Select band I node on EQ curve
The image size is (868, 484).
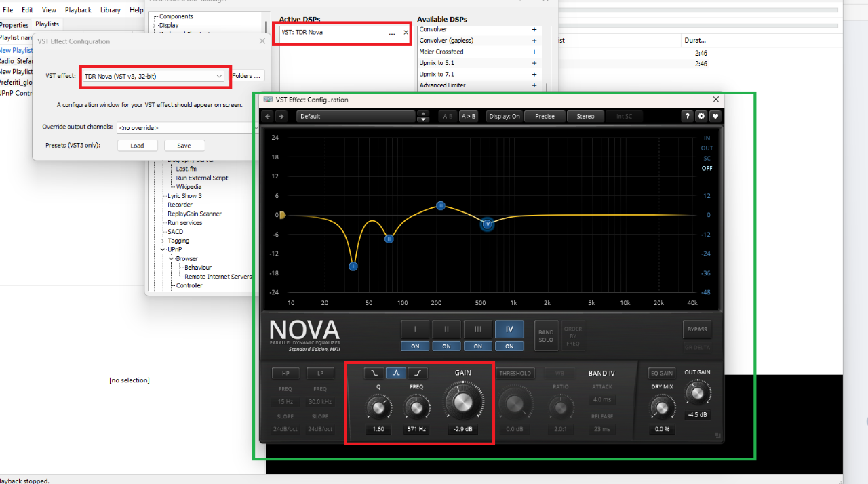coord(353,266)
